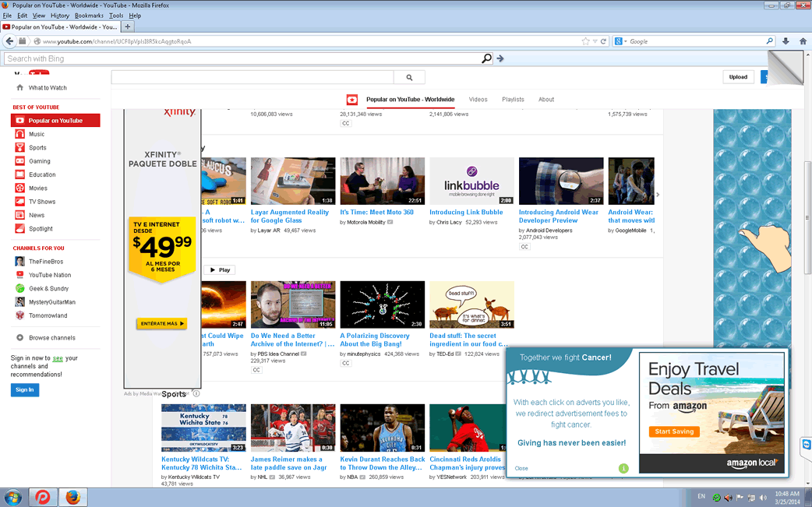812x507 pixels.
Task: Click the YouTube search magnifier button
Action: click(409, 77)
